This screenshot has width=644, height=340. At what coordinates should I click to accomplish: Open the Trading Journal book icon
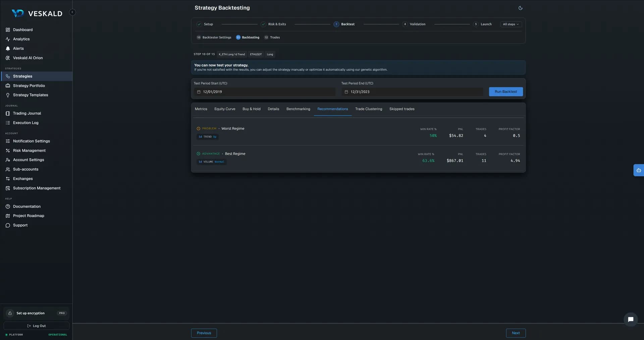[8, 113]
